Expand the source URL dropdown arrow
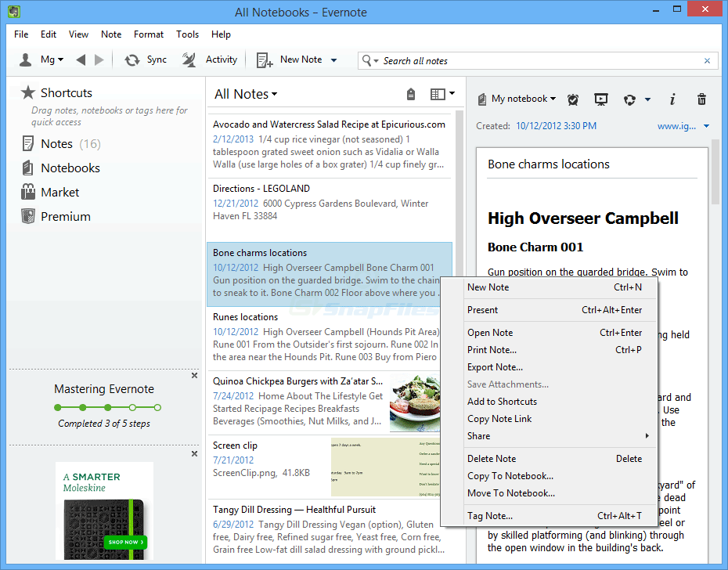Viewport: 728px width, 570px height. tap(706, 126)
